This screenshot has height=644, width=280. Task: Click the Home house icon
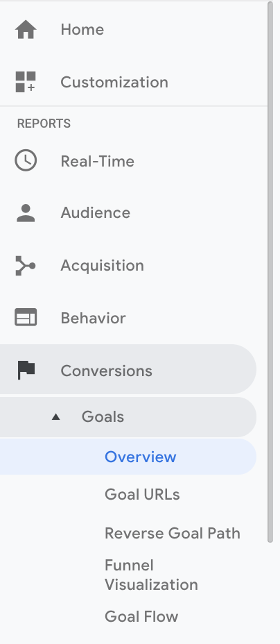coord(26,30)
